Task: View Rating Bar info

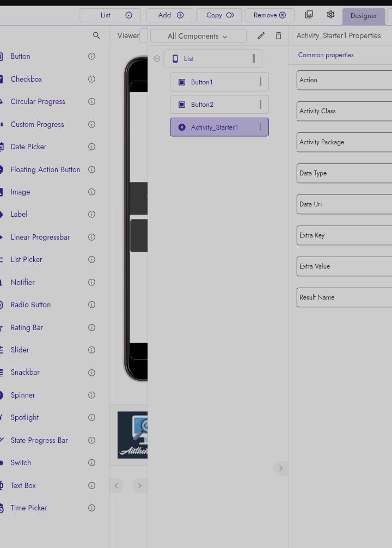Action: pyautogui.click(x=91, y=327)
